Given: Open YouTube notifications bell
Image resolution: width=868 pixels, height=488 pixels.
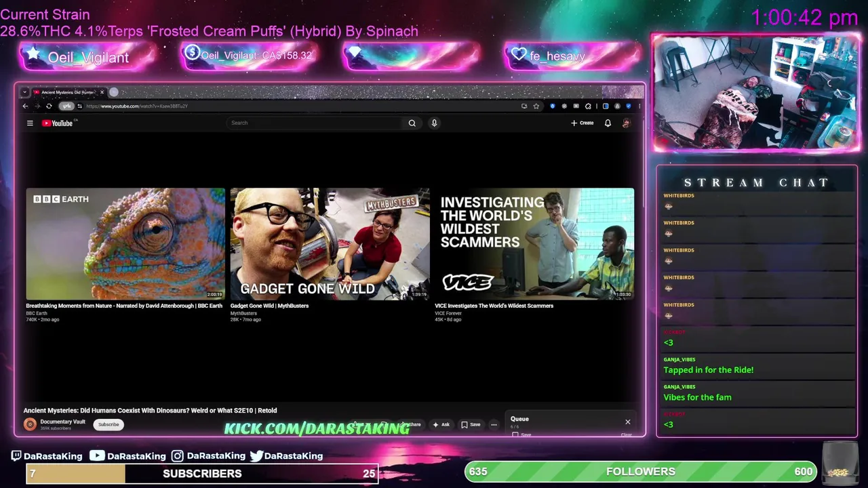Looking at the screenshot, I should [608, 123].
